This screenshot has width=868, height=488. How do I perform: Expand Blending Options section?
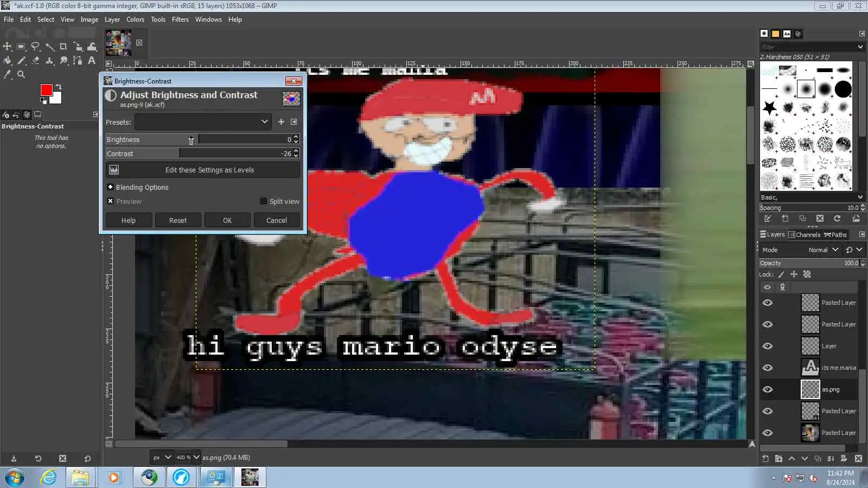point(110,187)
